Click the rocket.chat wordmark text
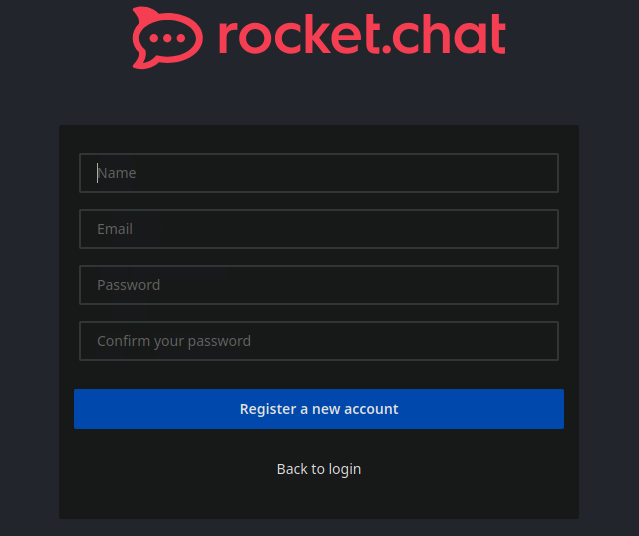The width and height of the screenshot is (639, 536). point(360,35)
